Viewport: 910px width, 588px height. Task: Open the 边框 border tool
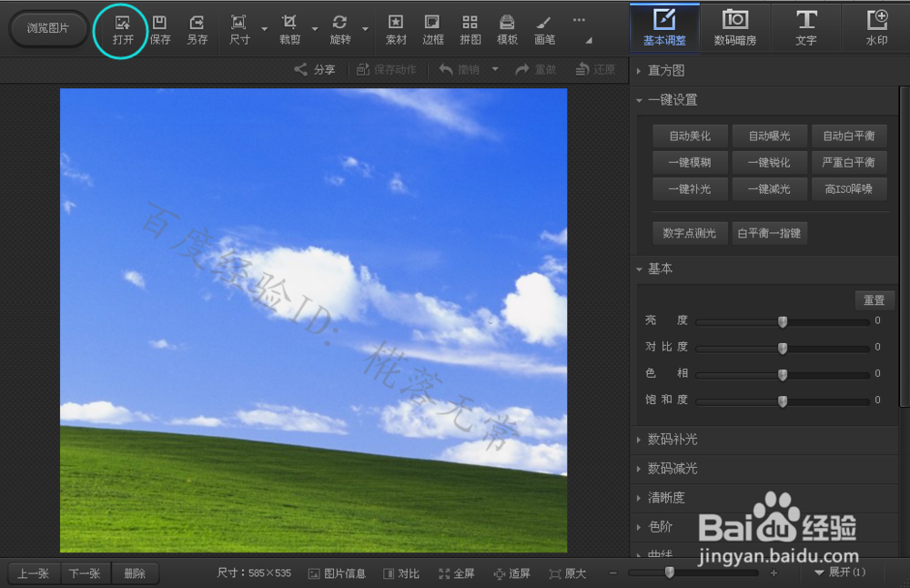(x=432, y=30)
